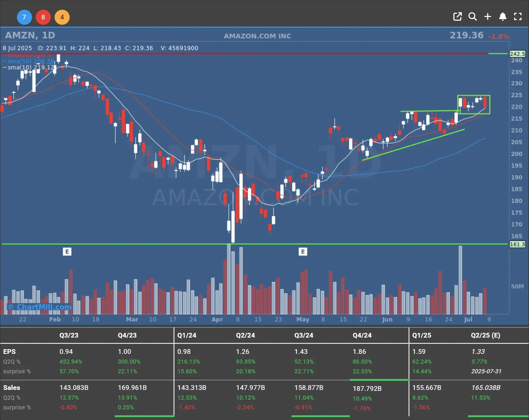
Task: Click EPS value 1.86 for Q4/24
Action: click(x=360, y=352)
